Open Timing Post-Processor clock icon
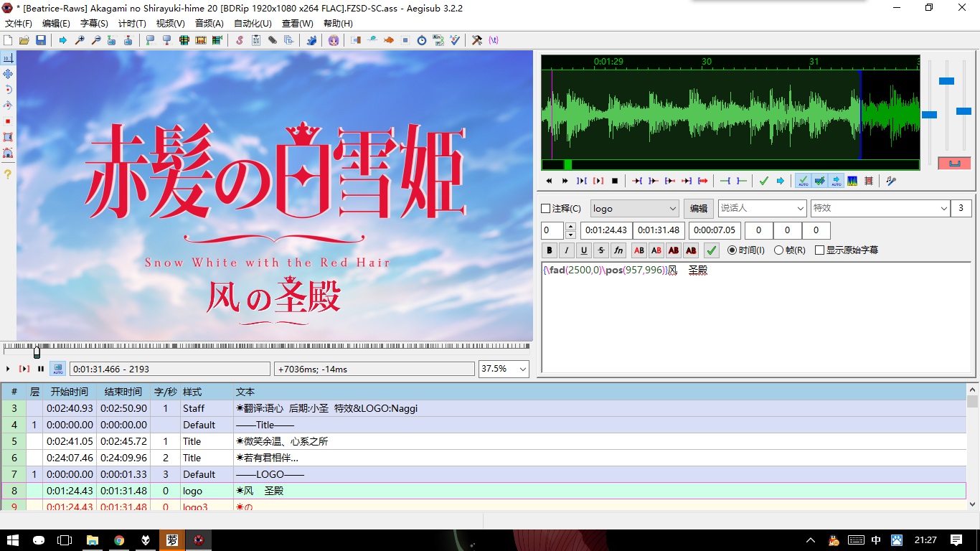Screen dimensions: 980x551 point(422,40)
